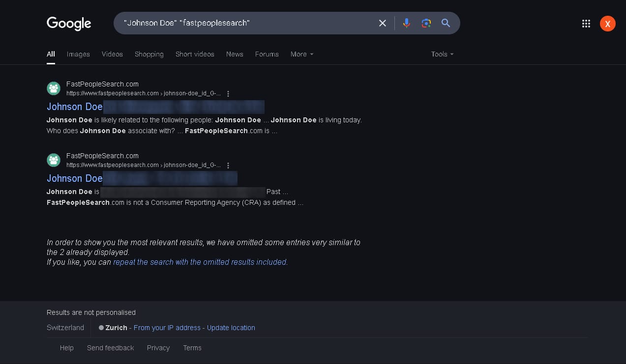
Task: Switch to the Images tab
Action: coord(78,54)
